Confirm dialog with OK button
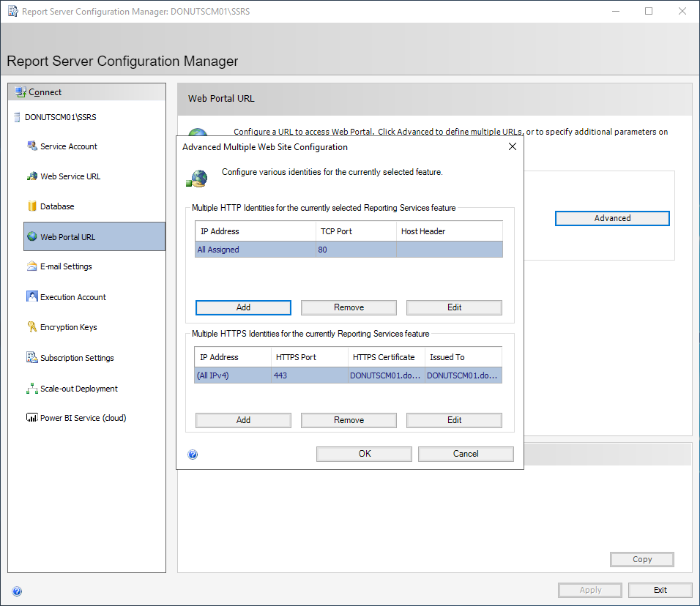 tap(365, 454)
